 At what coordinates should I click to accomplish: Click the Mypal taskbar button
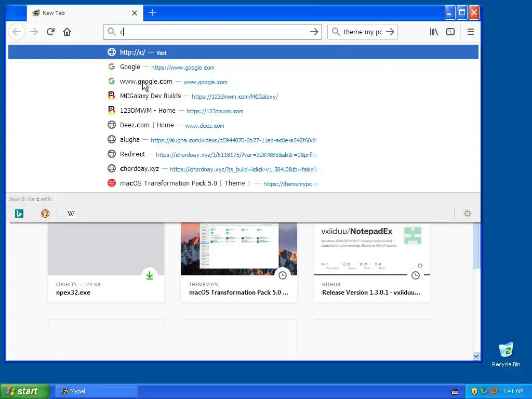click(x=96, y=391)
